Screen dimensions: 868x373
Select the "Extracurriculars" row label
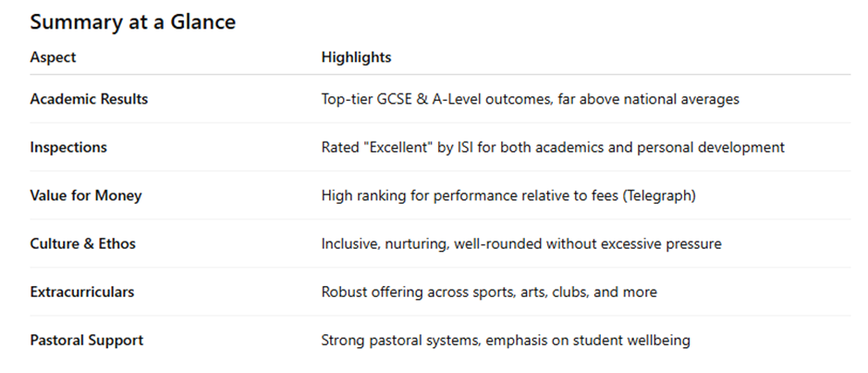click(x=81, y=292)
